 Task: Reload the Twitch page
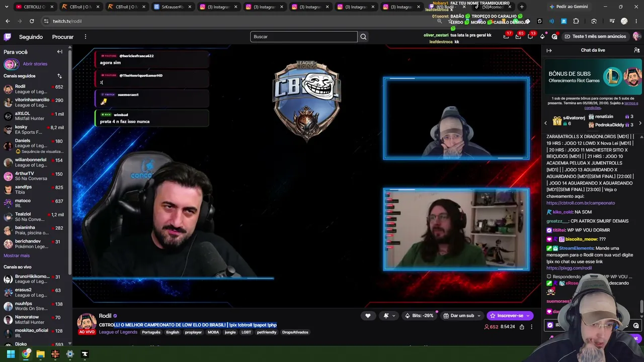point(32,21)
